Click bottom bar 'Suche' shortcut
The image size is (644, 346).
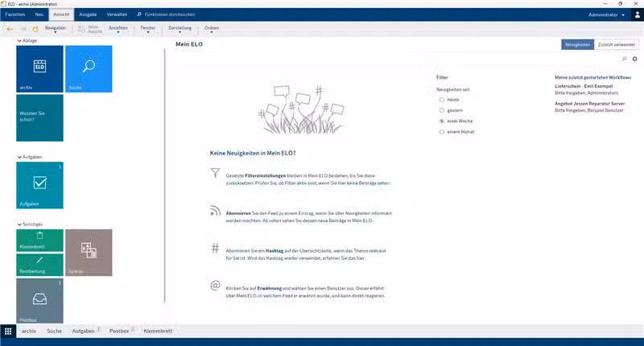pos(54,331)
